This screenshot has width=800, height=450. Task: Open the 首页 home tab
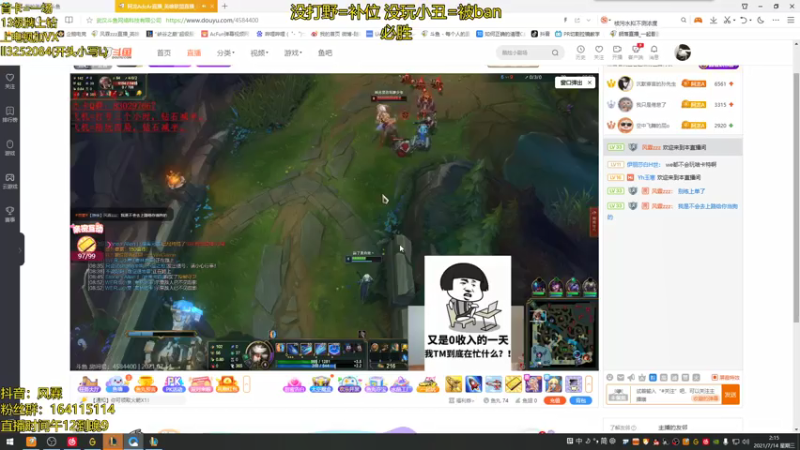tap(164, 53)
